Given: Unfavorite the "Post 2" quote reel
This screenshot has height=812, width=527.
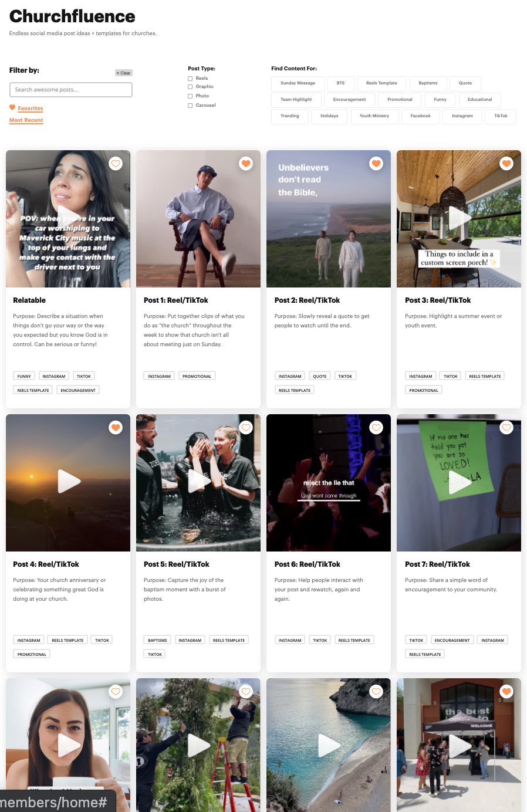Looking at the screenshot, I should point(376,164).
